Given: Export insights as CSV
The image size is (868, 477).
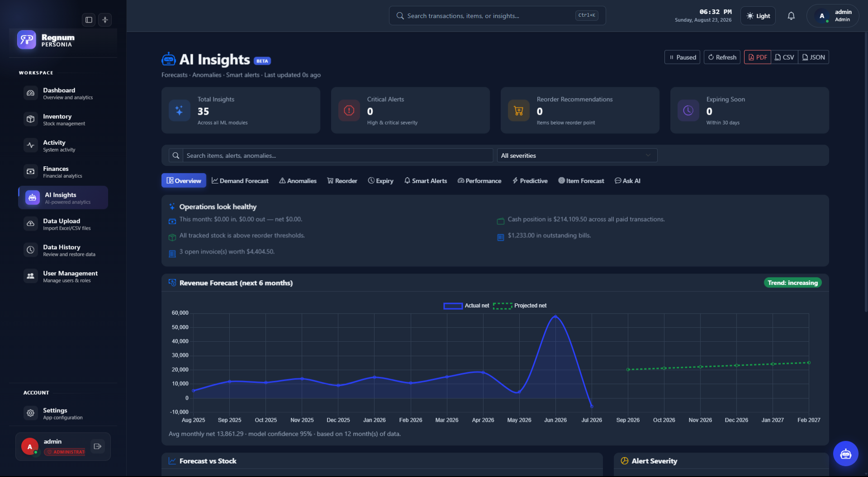Looking at the screenshot, I should click(784, 57).
